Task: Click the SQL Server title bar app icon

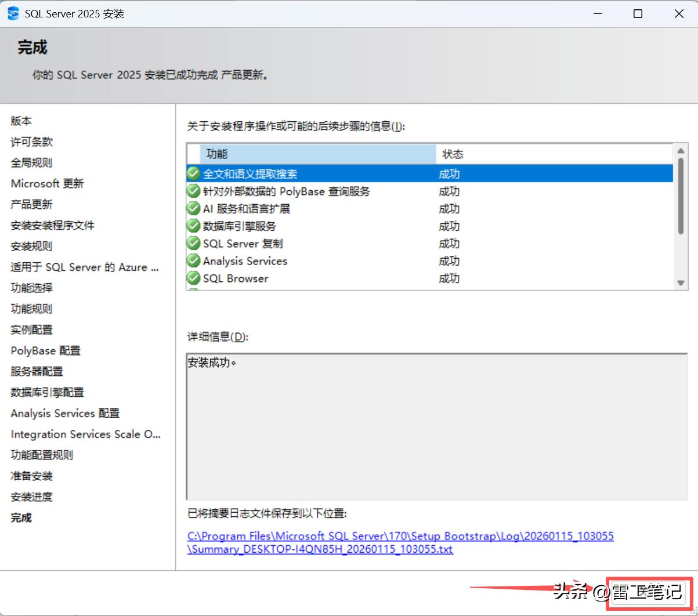Action: click(x=13, y=14)
